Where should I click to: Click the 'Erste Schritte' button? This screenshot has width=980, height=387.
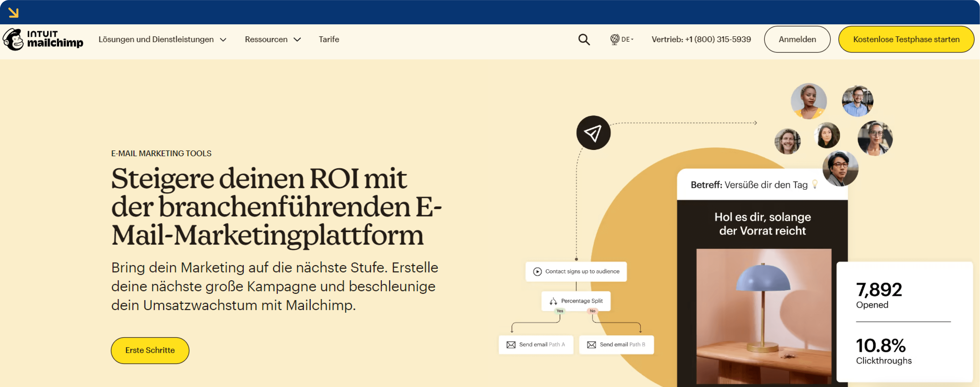150,350
